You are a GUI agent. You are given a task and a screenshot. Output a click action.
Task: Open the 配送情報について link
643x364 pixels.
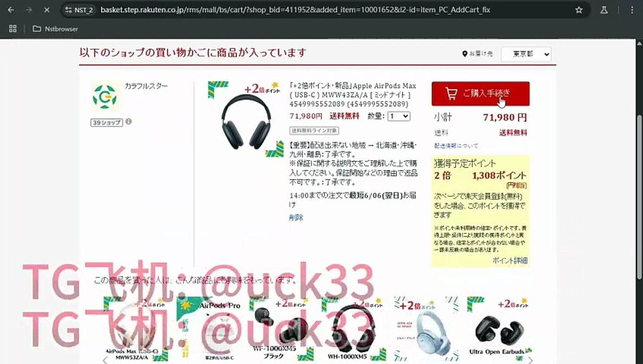coord(456,146)
